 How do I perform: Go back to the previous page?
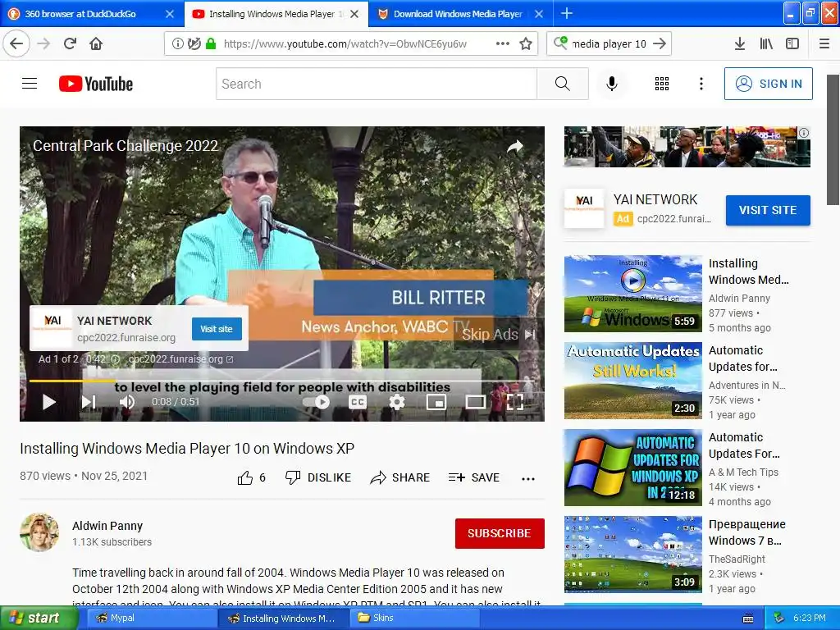point(16,44)
